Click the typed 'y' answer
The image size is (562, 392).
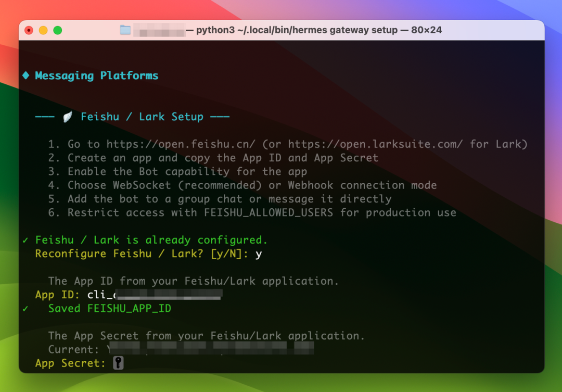coord(259,254)
